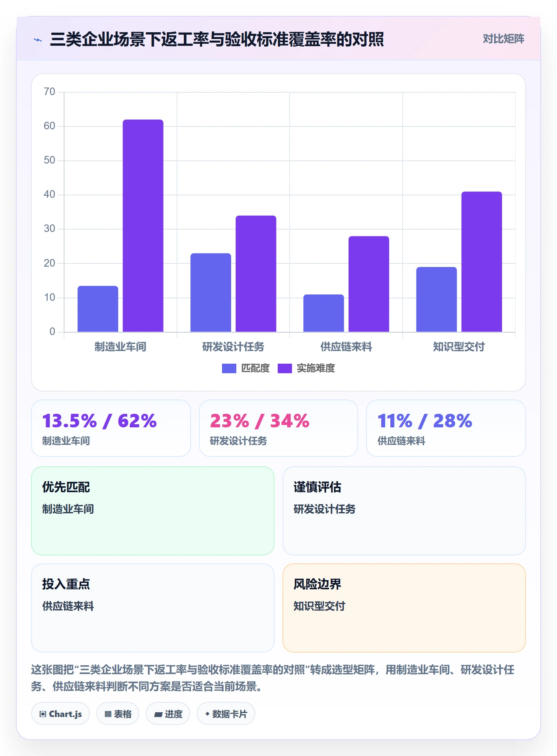Click the 13.5% / 62% stat value
557x756 pixels.
tap(99, 421)
